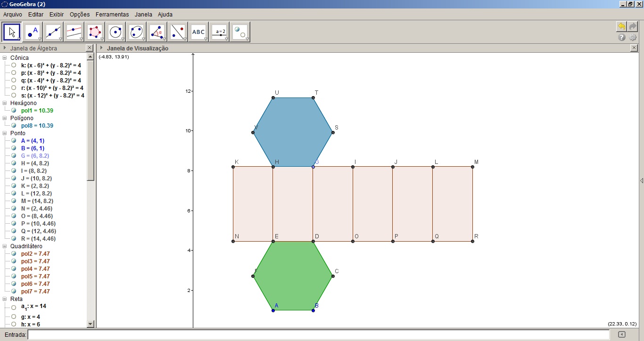Select the Ellipse conic tool
The height and width of the screenshot is (341, 644).
[x=137, y=32]
